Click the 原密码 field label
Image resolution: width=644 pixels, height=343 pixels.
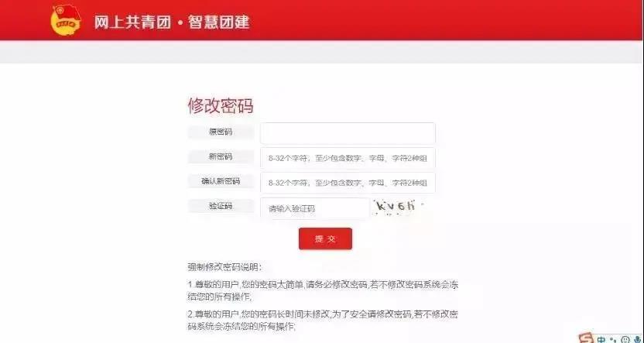[x=221, y=132]
